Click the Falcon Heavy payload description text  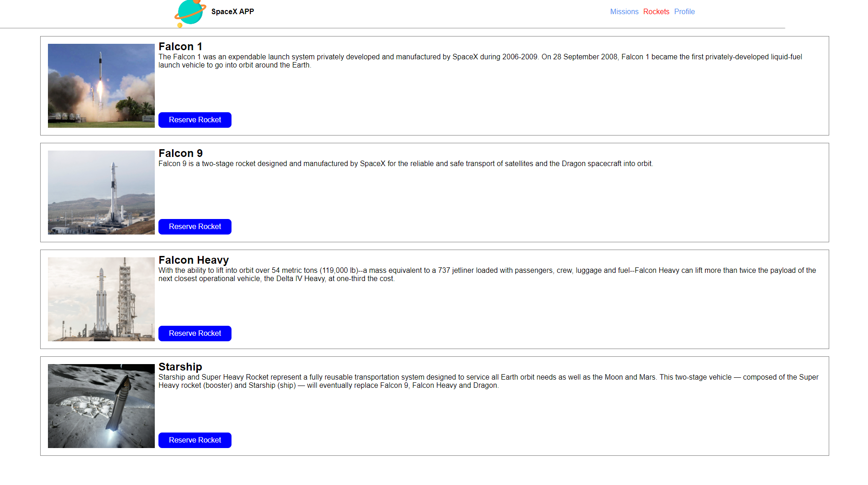487,275
